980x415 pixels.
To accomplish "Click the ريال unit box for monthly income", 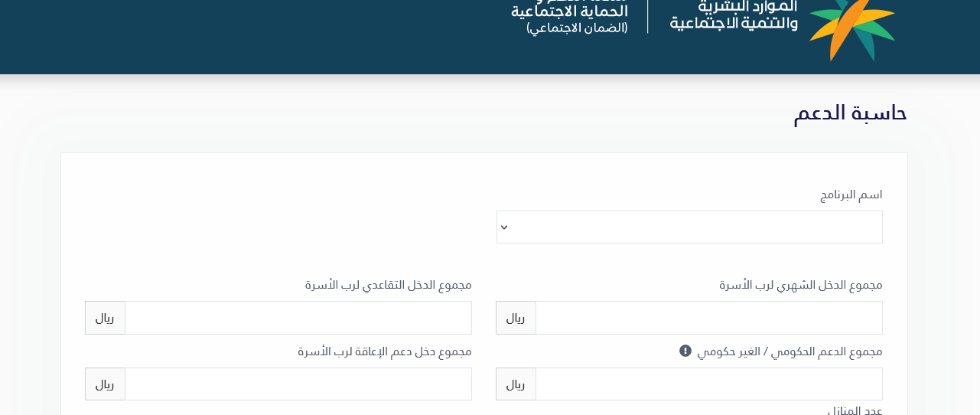I will point(516,318).
